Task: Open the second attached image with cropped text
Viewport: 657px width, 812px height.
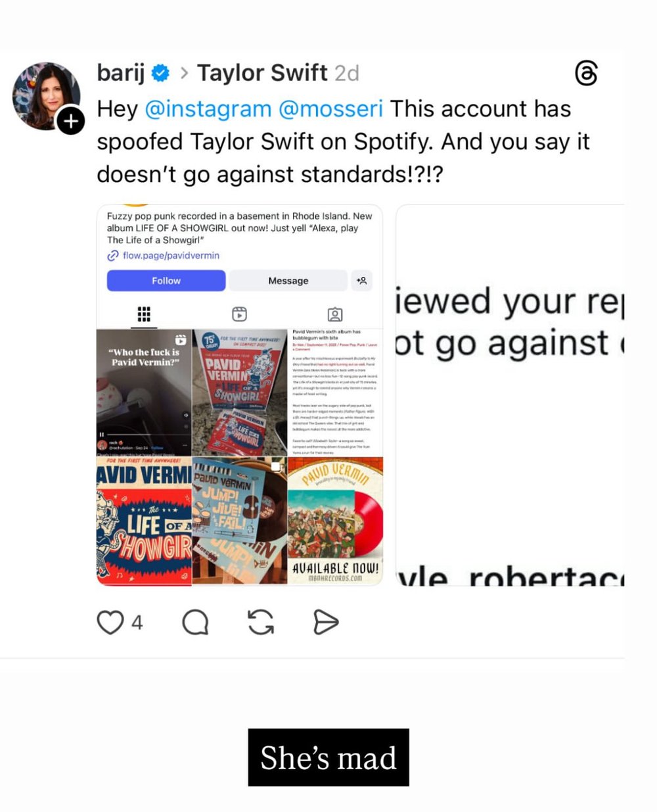Action: [510, 395]
